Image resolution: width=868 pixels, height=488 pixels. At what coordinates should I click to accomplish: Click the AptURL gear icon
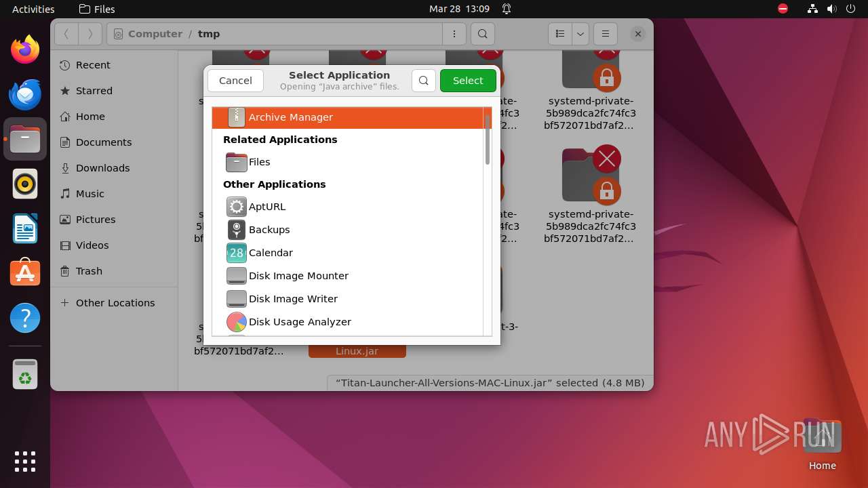(236, 207)
